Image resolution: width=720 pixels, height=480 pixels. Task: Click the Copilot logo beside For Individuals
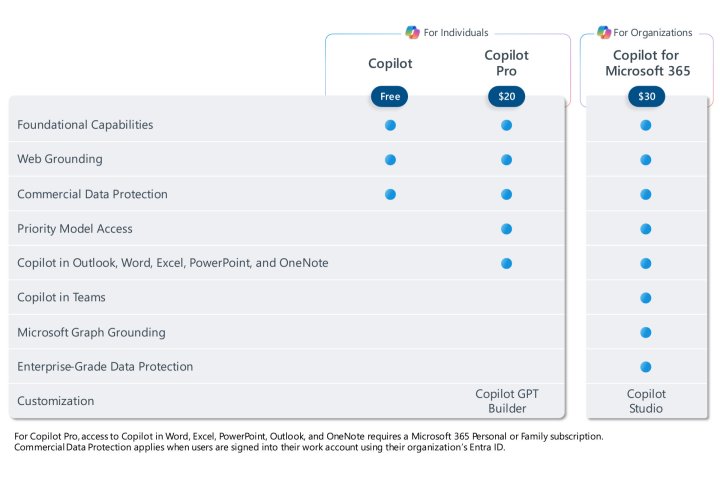(x=412, y=32)
